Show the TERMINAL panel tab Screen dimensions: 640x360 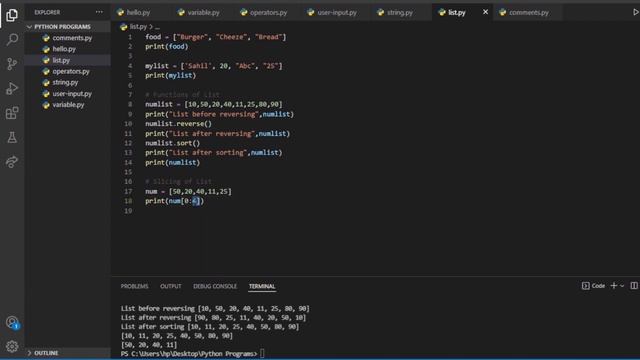pos(262,286)
